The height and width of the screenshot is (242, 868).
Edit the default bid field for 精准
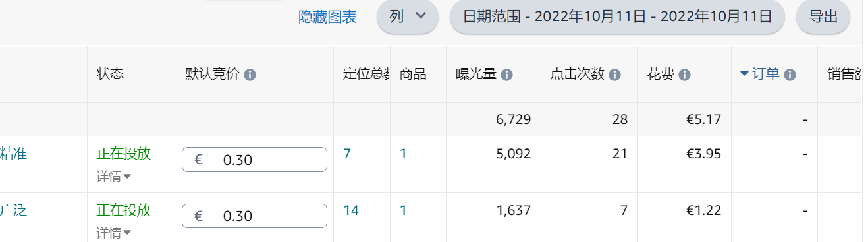pyautogui.click(x=254, y=160)
